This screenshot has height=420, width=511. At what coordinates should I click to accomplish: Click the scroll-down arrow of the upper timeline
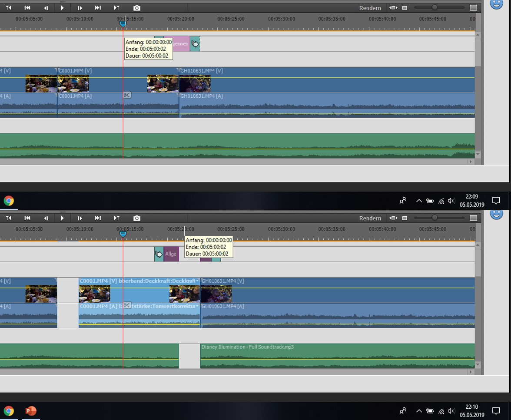pyautogui.click(x=478, y=154)
